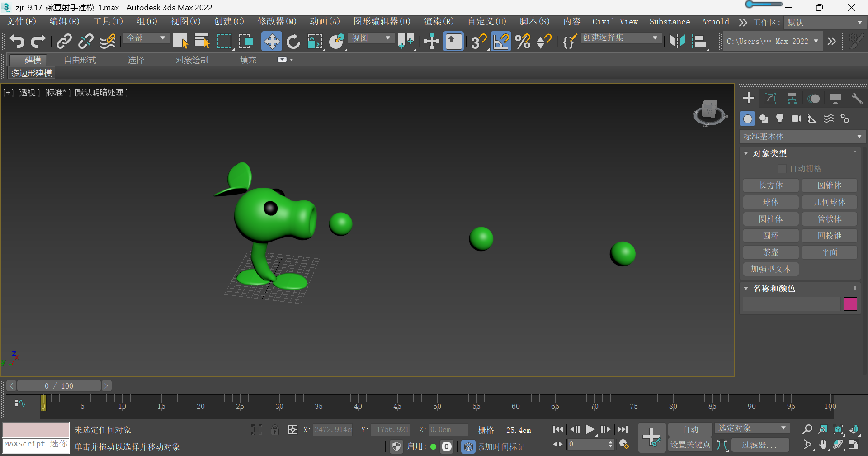868x456 pixels.
Task: Toggle Window/Crossing selection mode
Action: [246, 42]
